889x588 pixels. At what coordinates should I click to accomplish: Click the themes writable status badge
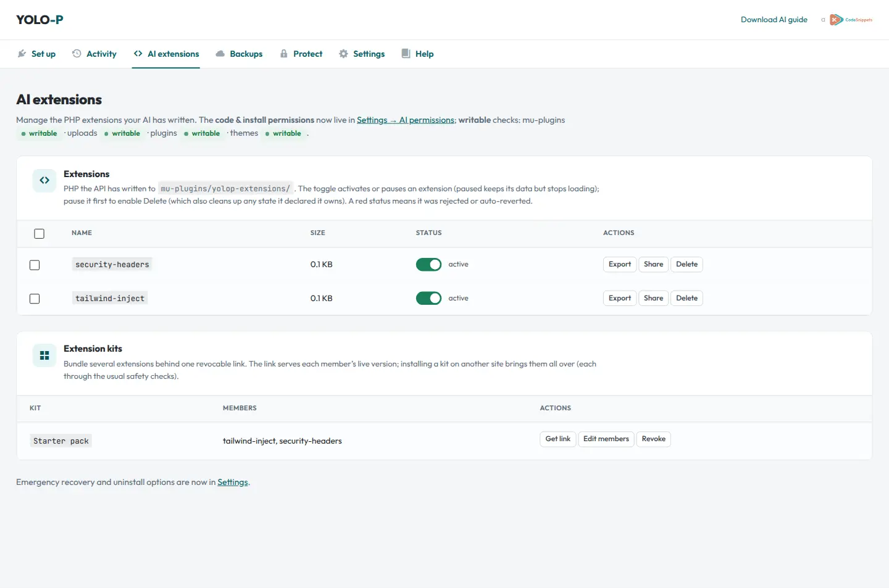click(283, 133)
